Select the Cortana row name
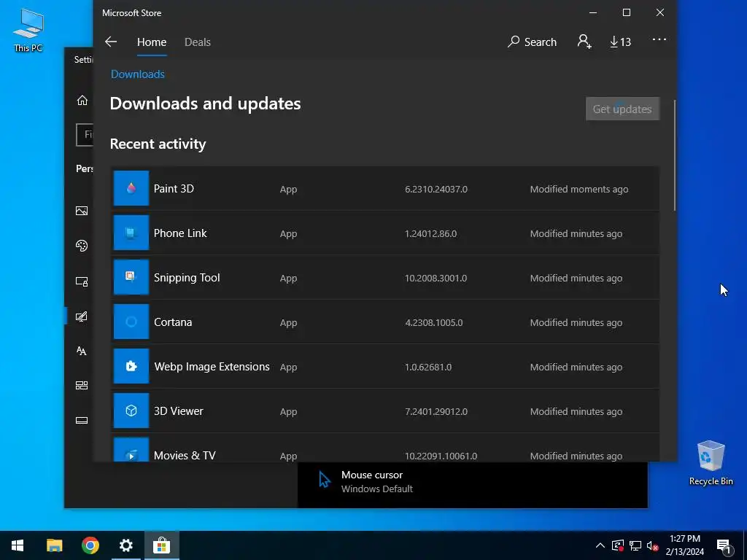This screenshot has width=747, height=560. 173,322
